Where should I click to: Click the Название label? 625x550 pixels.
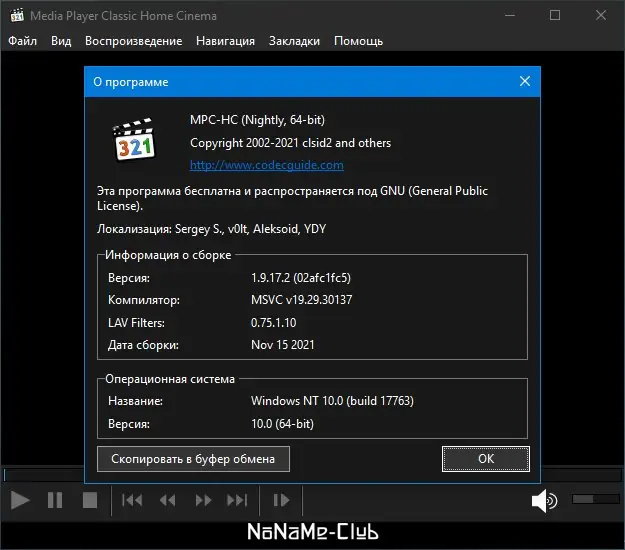[136, 401]
